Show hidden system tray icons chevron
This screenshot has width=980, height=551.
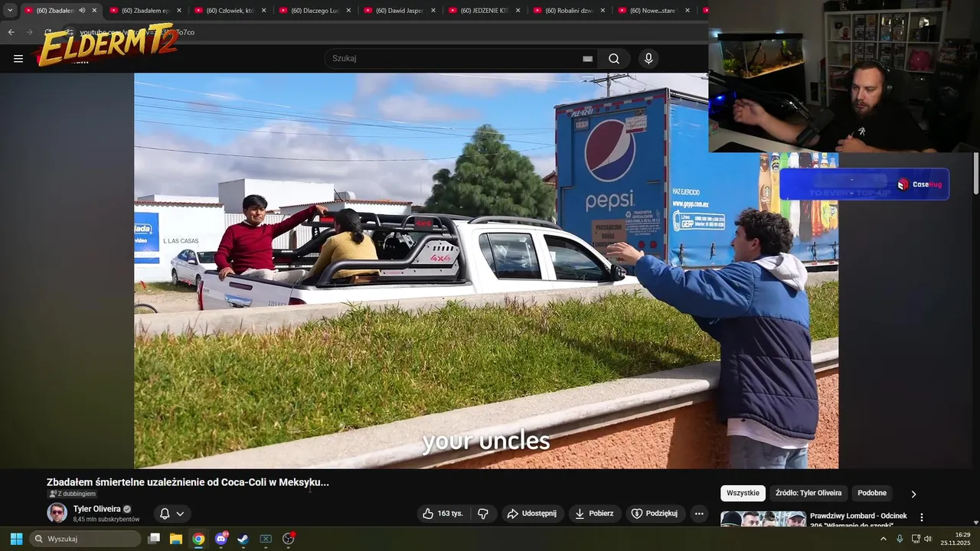tap(883, 539)
